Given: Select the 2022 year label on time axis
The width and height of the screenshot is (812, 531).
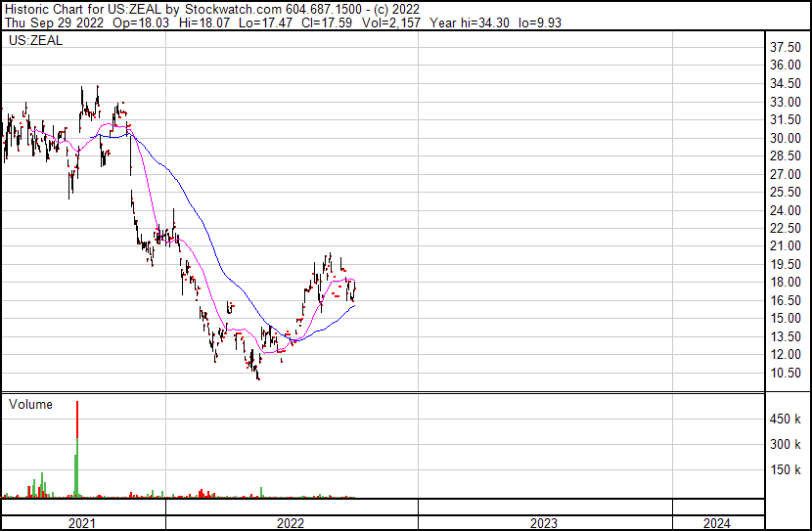Looking at the screenshot, I should (x=291, y=523).
